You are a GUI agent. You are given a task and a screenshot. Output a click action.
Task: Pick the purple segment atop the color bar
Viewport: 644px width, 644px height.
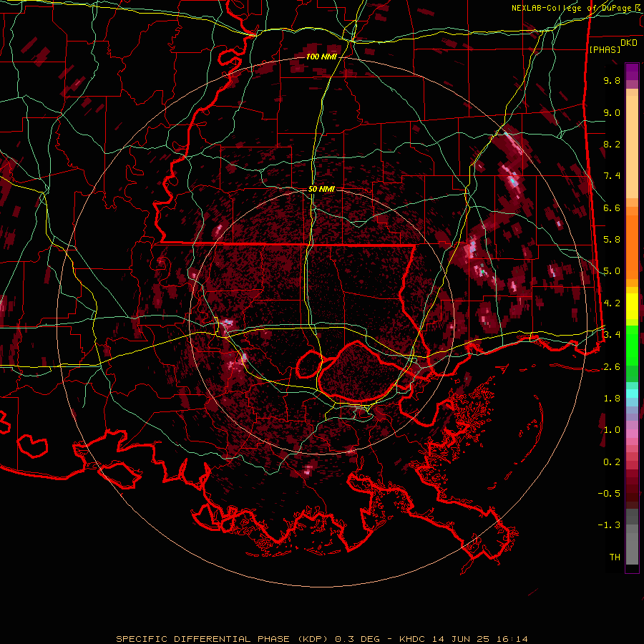[632, 72]
